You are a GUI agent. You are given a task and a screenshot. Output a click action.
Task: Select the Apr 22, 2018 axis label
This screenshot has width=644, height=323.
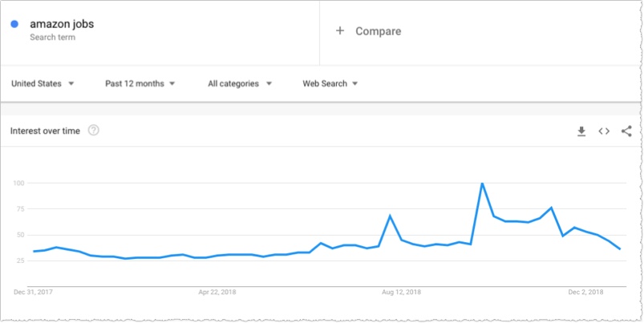[218, 293]
